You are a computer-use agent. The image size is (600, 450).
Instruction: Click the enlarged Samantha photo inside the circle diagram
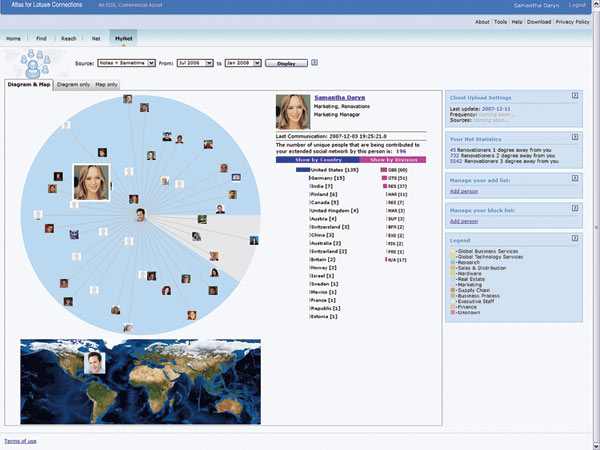point(91,183)
